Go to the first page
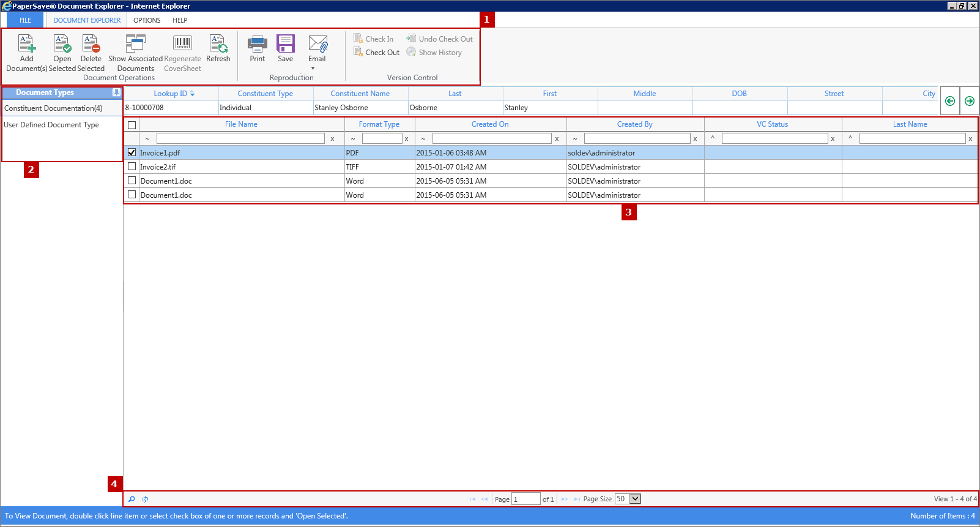The width and height of the screenshot is (980, 527). tap(472, 499)
